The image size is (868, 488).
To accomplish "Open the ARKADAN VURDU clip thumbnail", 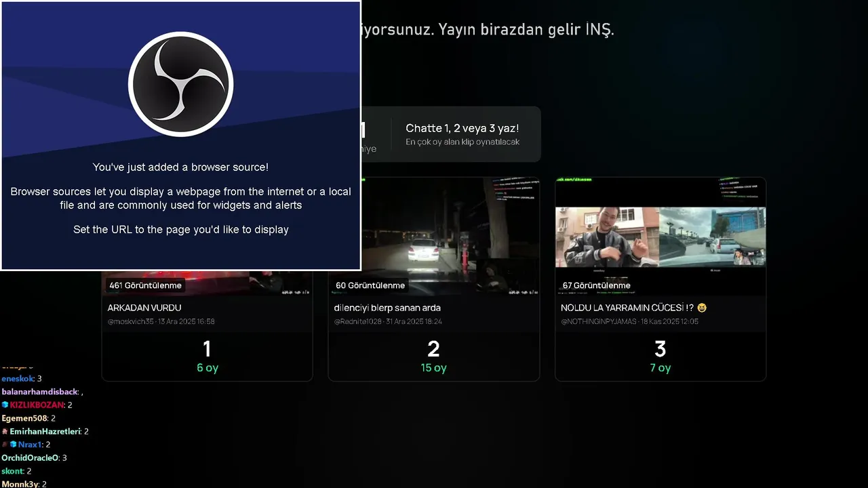I will 207,283.
